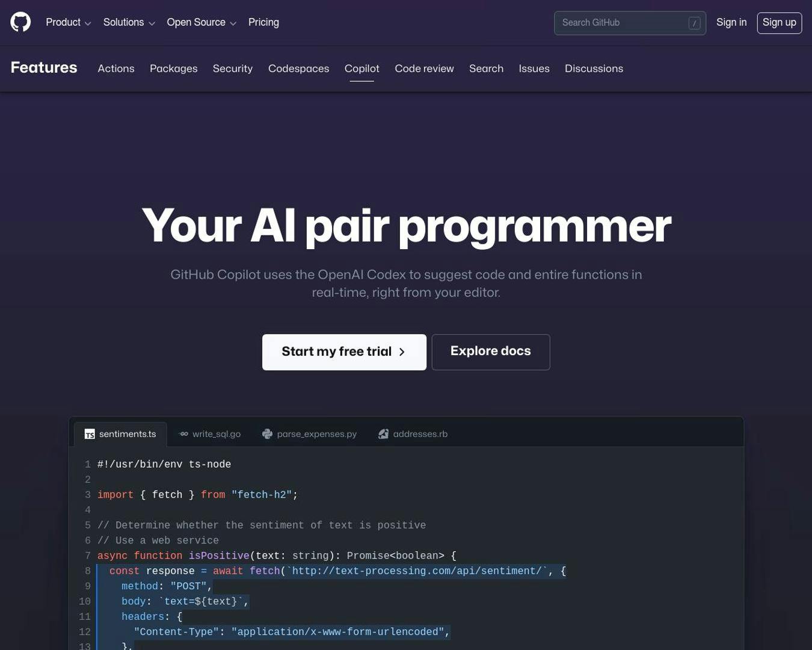Switch to the write_sql.go file tab

pyautogui.click(x=209, y=434)
